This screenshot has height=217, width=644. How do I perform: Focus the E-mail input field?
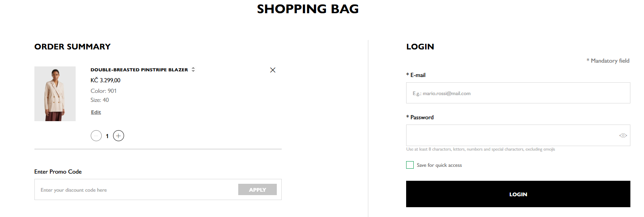click(518, 93)
